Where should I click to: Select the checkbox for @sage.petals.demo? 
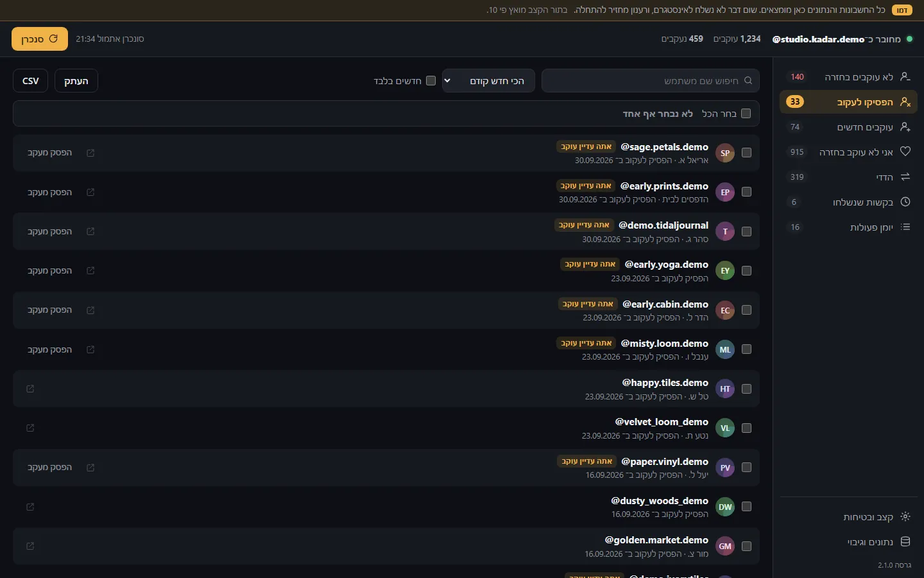pos(746,153)
